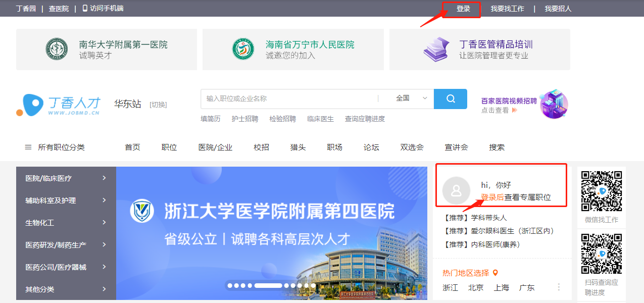
Task: Click the orange location pin icon
Action: tap(496, 273)
